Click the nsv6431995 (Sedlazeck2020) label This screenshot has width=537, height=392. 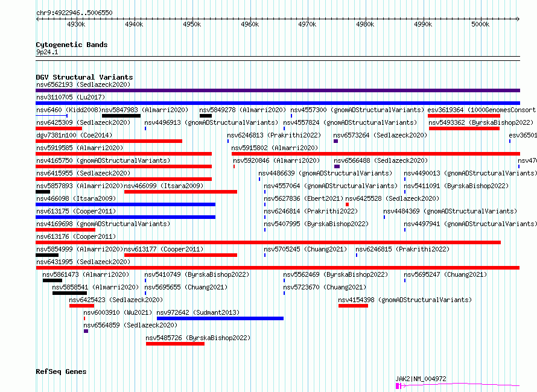tap(83, 262)
